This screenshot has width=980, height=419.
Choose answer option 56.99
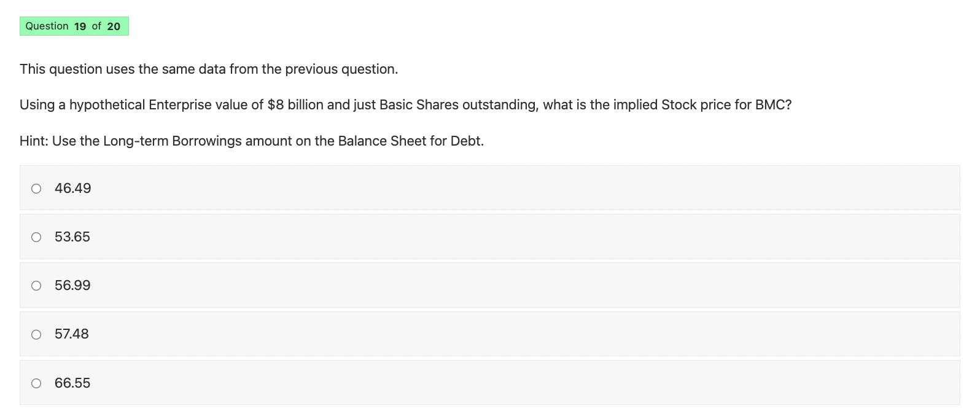[72, 285]
